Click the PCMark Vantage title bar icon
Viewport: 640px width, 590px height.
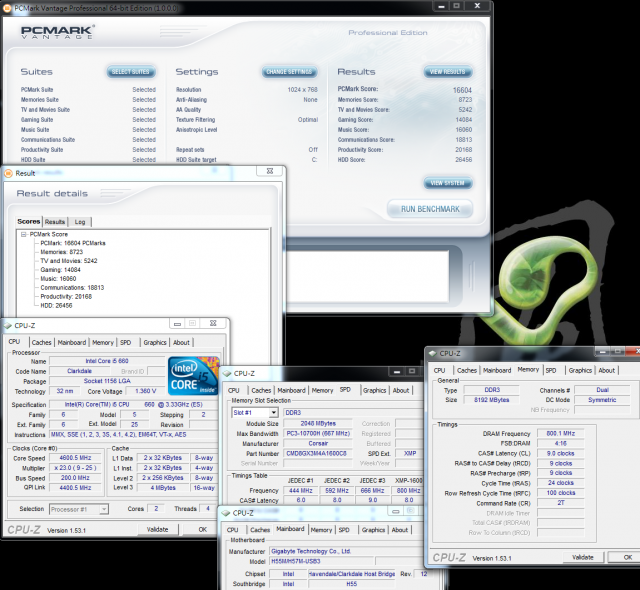[x=7, y=9]
